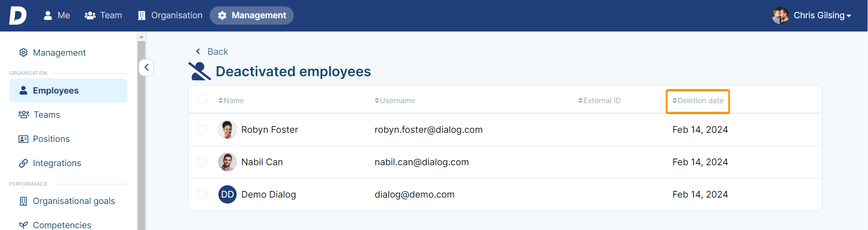Click the deactivated employees crossed-user icon
Image resolution: width=868 pixels, height=230 pixels.
pos(200,71)
